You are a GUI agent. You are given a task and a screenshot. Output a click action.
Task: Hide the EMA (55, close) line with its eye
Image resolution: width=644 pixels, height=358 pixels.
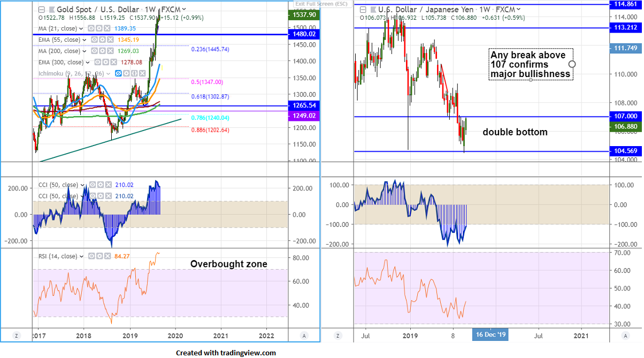(x=94, y=40)
